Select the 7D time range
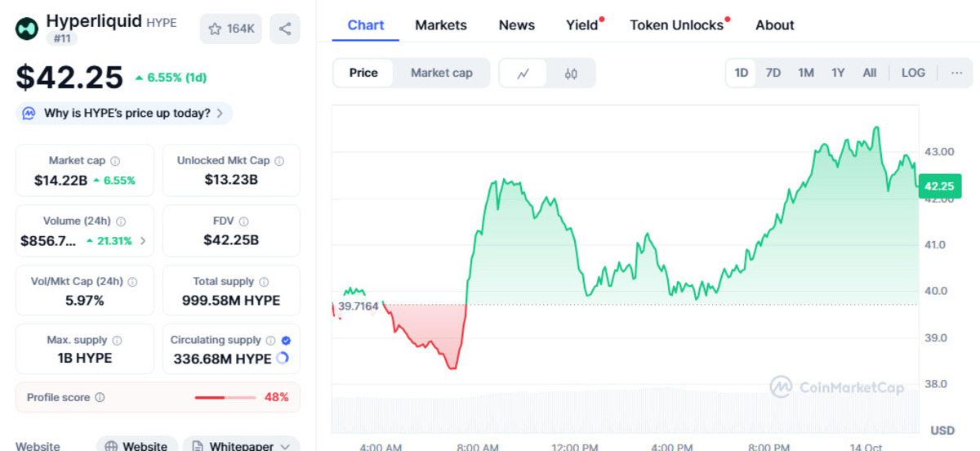 773,73
